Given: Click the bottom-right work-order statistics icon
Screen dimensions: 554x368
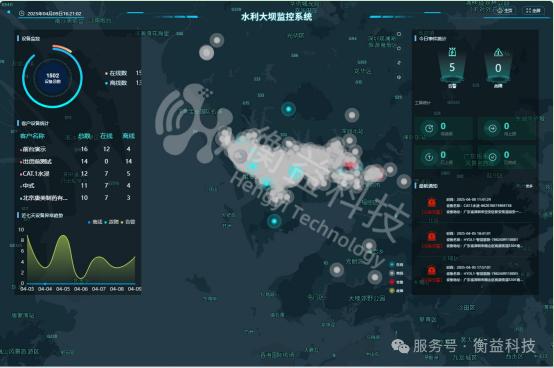Looking at the screenshot, I should click(492, 157).
